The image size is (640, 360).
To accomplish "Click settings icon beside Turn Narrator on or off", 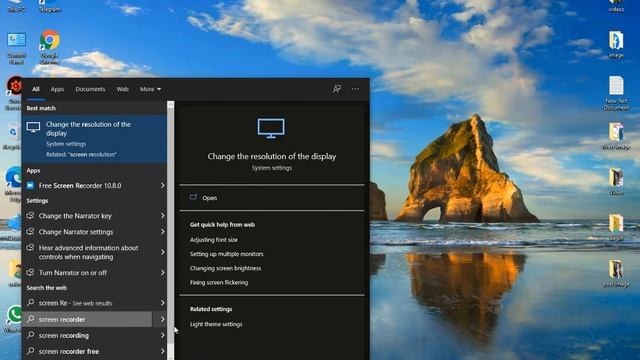I will click(30, 272).
